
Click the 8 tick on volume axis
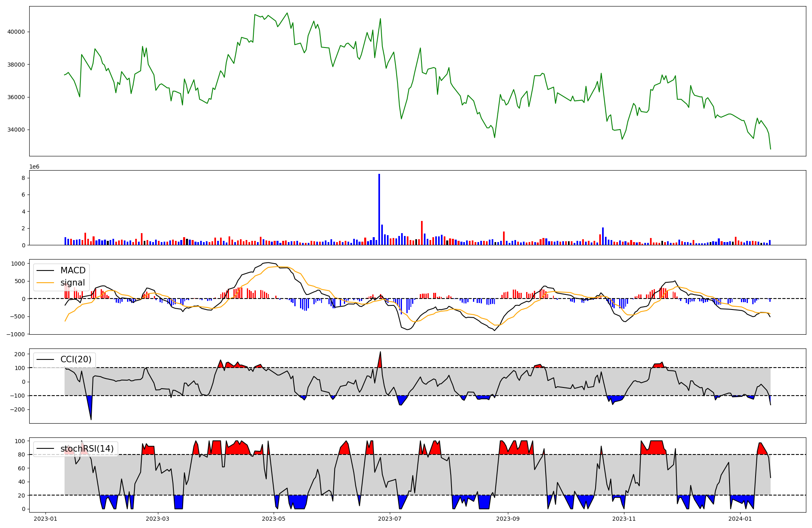pyautogui.click(x=24, y=178)
